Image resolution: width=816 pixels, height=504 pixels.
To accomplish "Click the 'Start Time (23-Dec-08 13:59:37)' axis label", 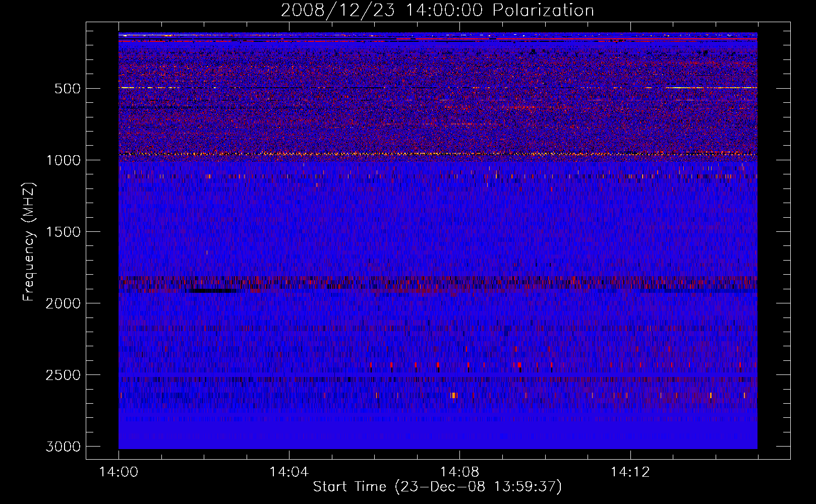I will [x=437, y=487].
